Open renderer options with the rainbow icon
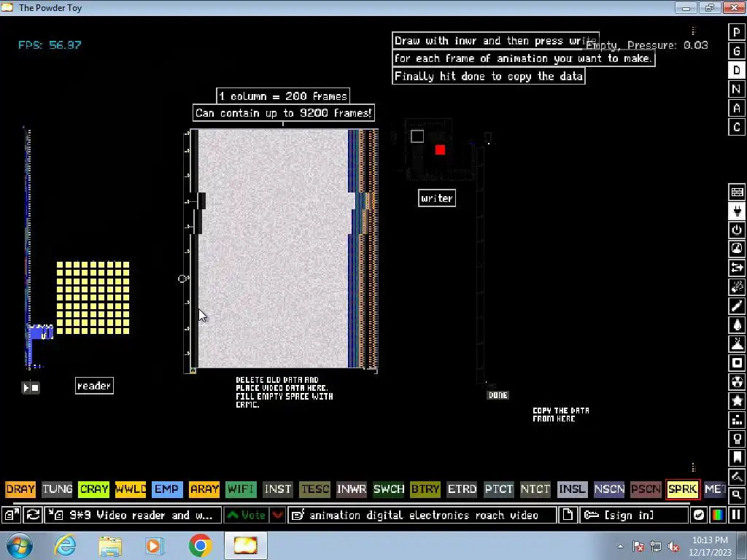Image resolution: width=747 pixels, height=560 pixels. [x=718, y=515]
